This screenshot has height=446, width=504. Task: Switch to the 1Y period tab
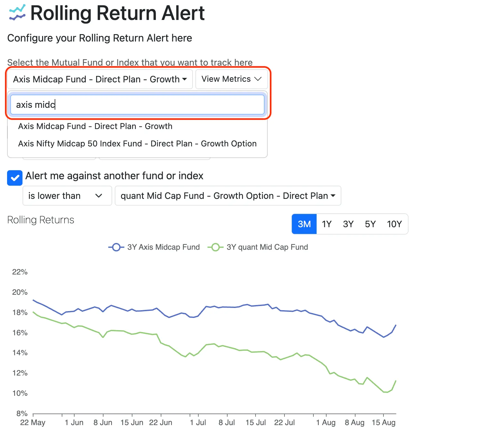327,224
